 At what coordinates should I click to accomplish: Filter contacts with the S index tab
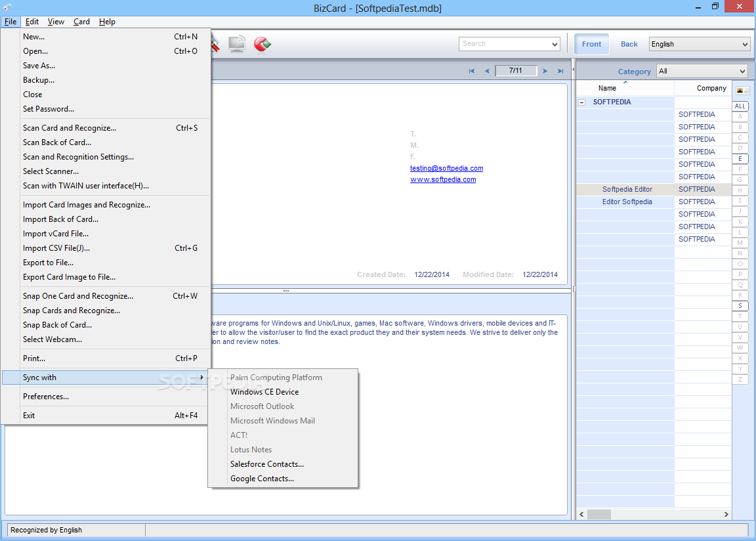click(740, 306)
